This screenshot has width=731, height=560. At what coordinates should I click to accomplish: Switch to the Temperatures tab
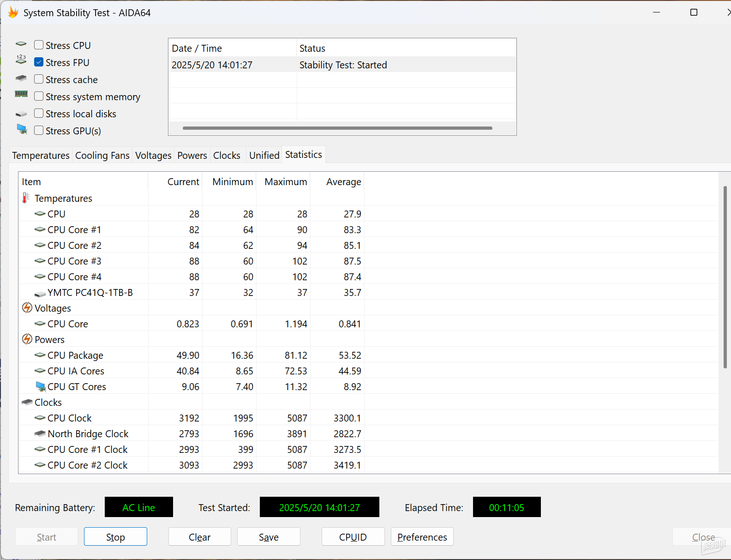click(41, 155)
